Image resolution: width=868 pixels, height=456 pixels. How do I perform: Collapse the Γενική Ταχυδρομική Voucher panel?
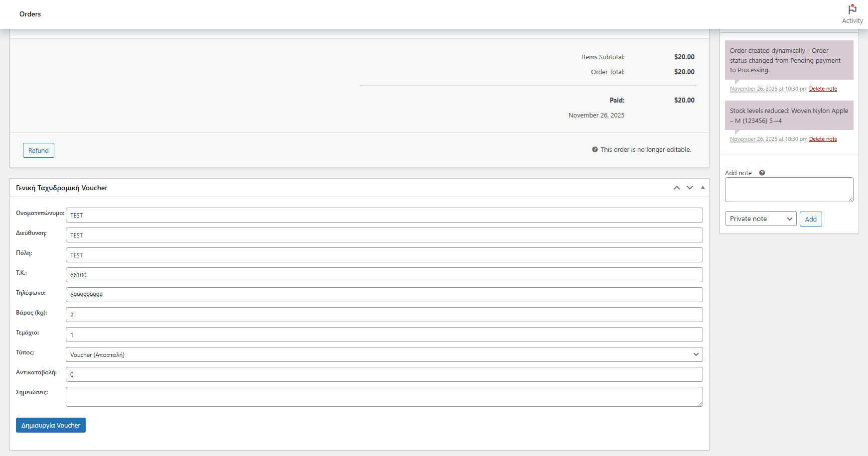click(x=703, y=188)
